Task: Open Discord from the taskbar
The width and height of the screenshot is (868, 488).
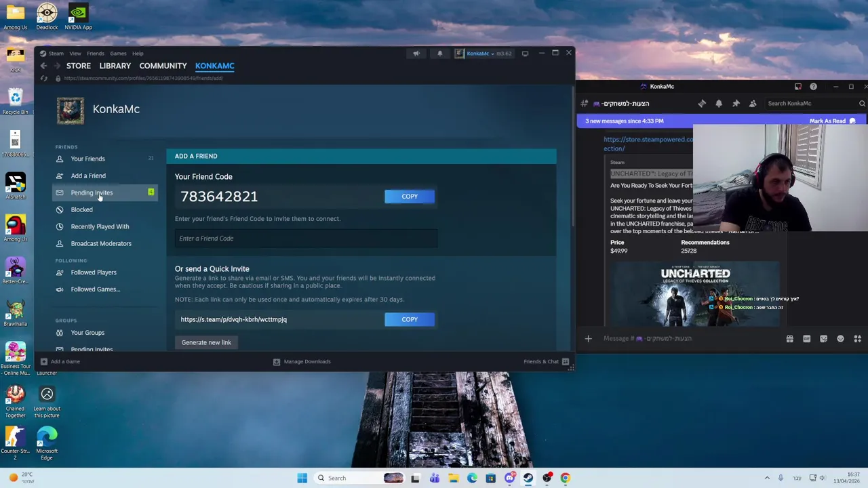Action: (x=509, y=478)
